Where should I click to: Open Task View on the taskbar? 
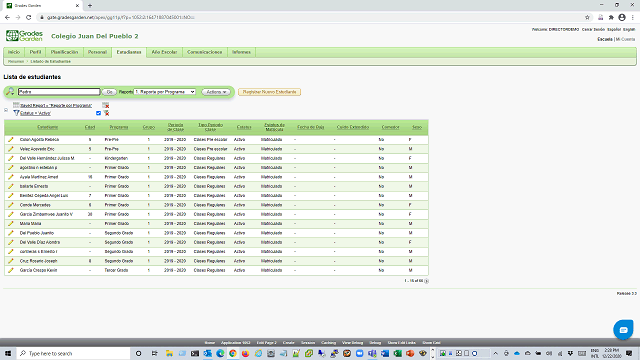point(154,353)
